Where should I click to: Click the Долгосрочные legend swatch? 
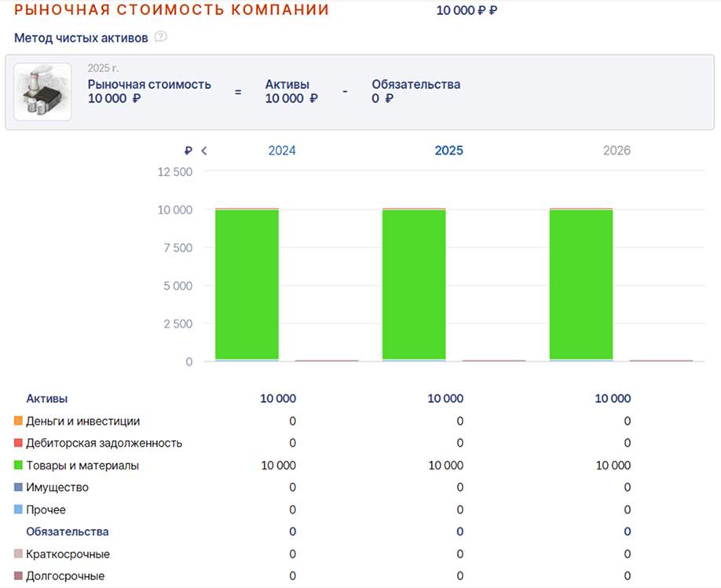coord(18,575)
